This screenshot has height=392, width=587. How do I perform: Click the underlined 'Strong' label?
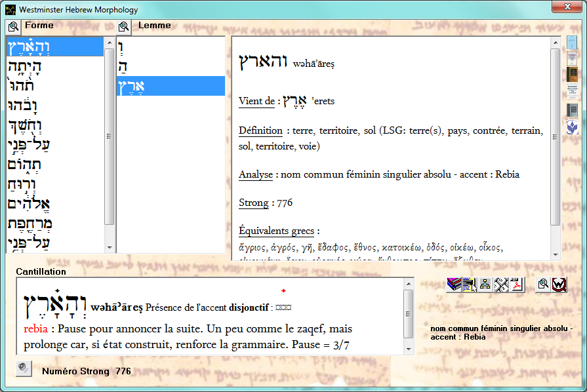(x=253, y=203)
